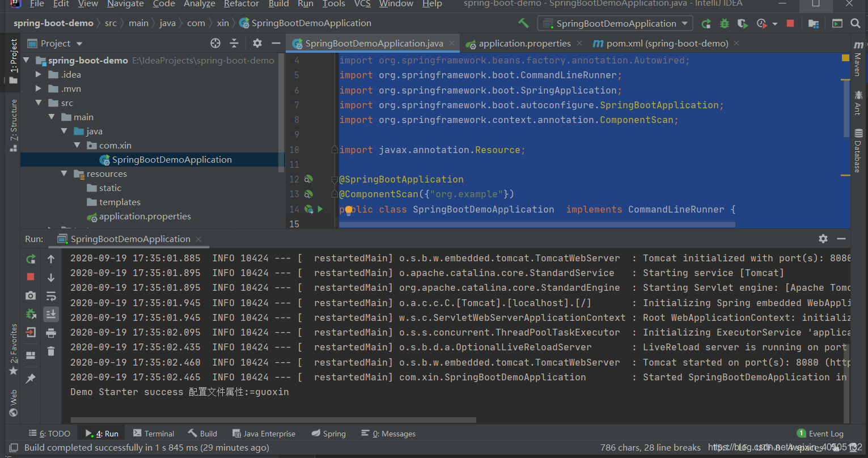Dump threads using camera icon
The image size is (868, 458).
pyautogui.click(x=31, y=295)
